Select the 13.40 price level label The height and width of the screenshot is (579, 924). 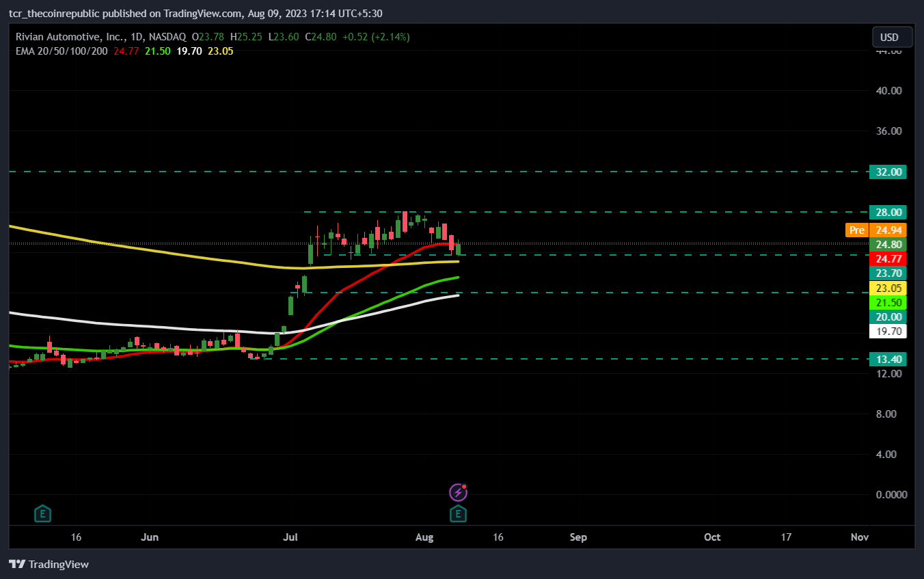[x=888, y=360]
